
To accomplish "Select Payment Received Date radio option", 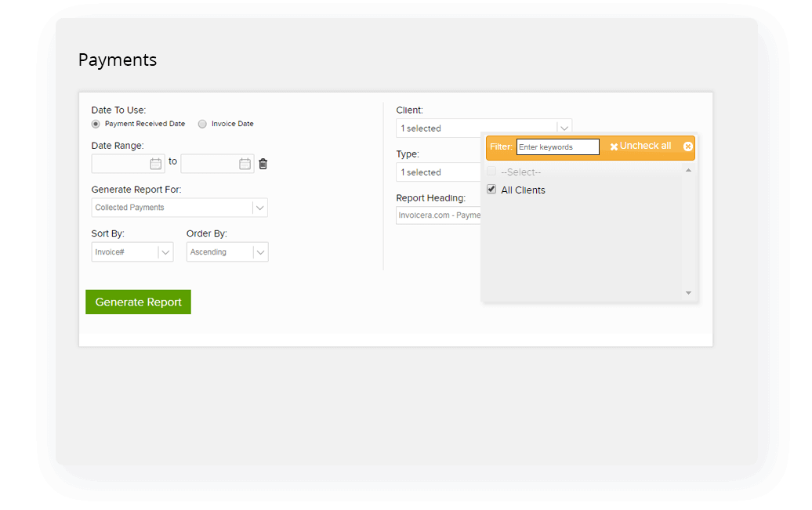I will click(96, 124).
